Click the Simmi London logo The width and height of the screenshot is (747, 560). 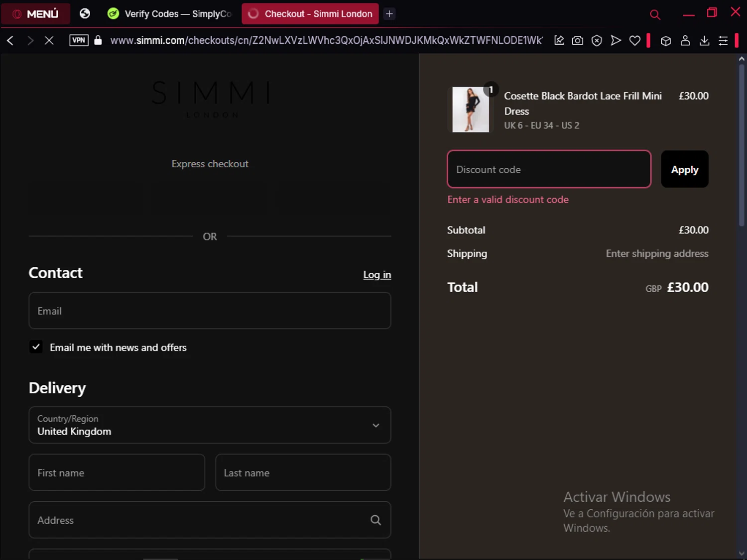211,99
